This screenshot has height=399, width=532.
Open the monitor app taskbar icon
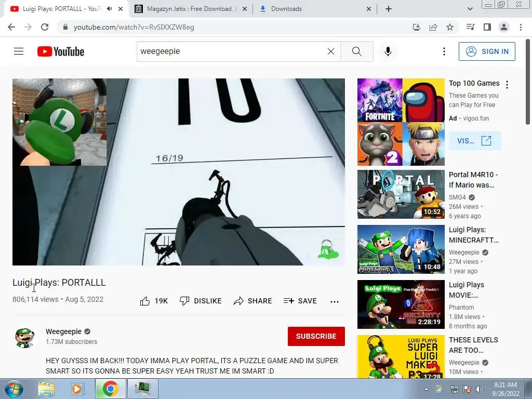pos(143,389)
